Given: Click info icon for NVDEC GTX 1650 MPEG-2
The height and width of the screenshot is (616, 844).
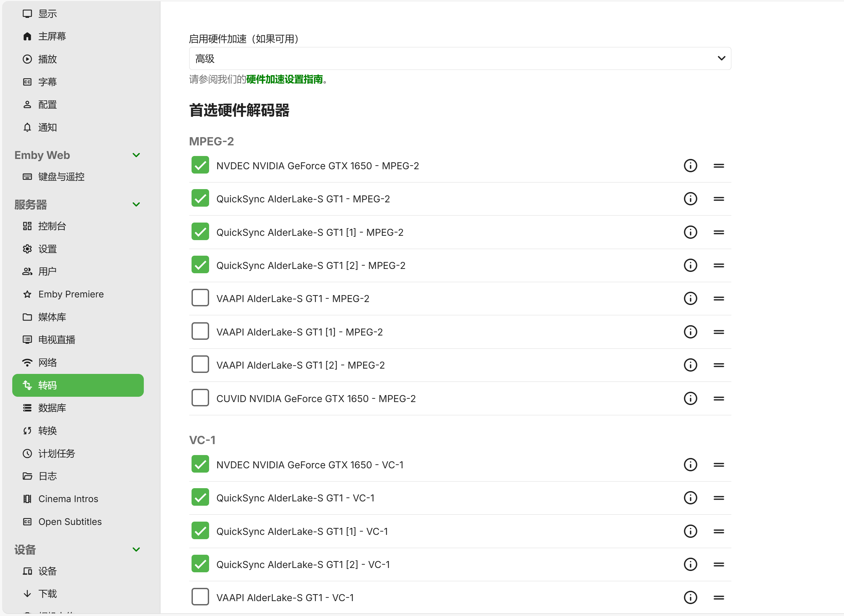Looking at the screenshot, I should click(690, 166).
